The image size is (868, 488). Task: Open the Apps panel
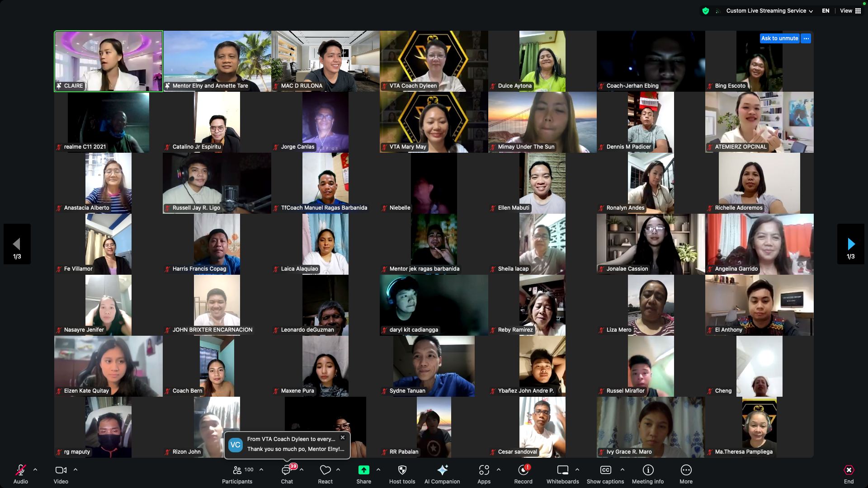484,474
